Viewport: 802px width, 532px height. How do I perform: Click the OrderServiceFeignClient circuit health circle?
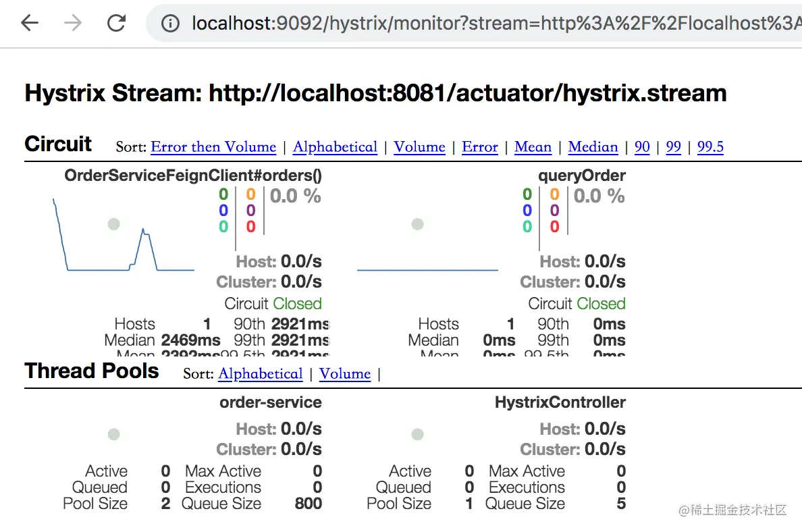(x=113, y=224)
